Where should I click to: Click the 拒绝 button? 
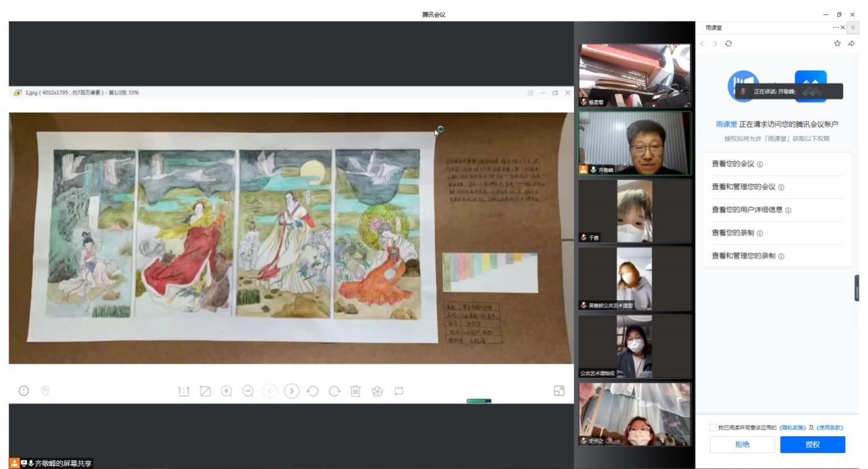(x=742, y=445)
